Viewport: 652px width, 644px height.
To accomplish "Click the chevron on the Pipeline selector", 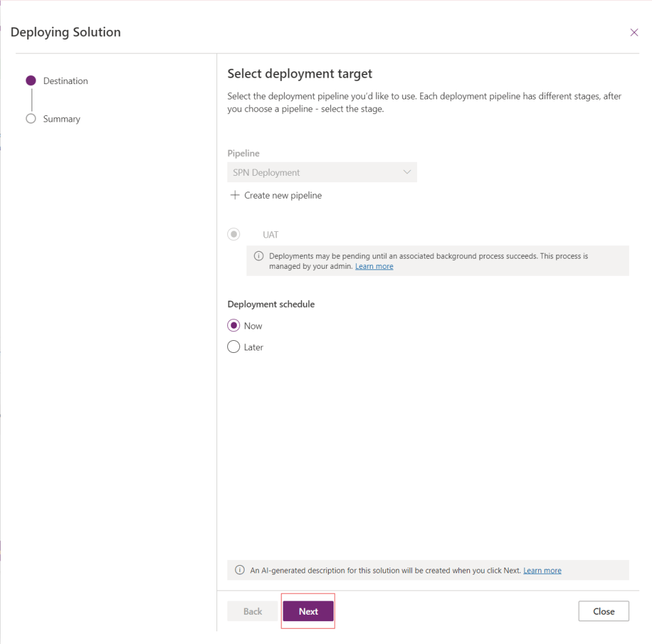I will [x=407, y=172].
